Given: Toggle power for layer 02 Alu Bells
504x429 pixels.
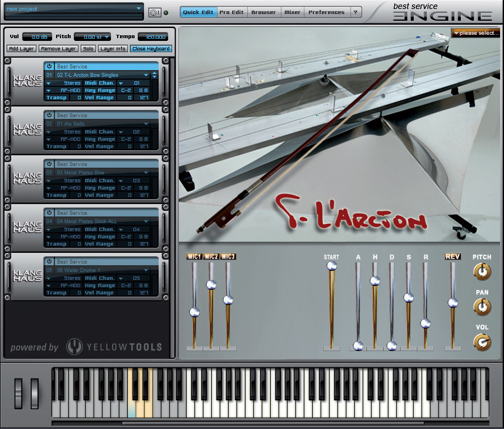Looking at the screenshot, I should 49,115.
